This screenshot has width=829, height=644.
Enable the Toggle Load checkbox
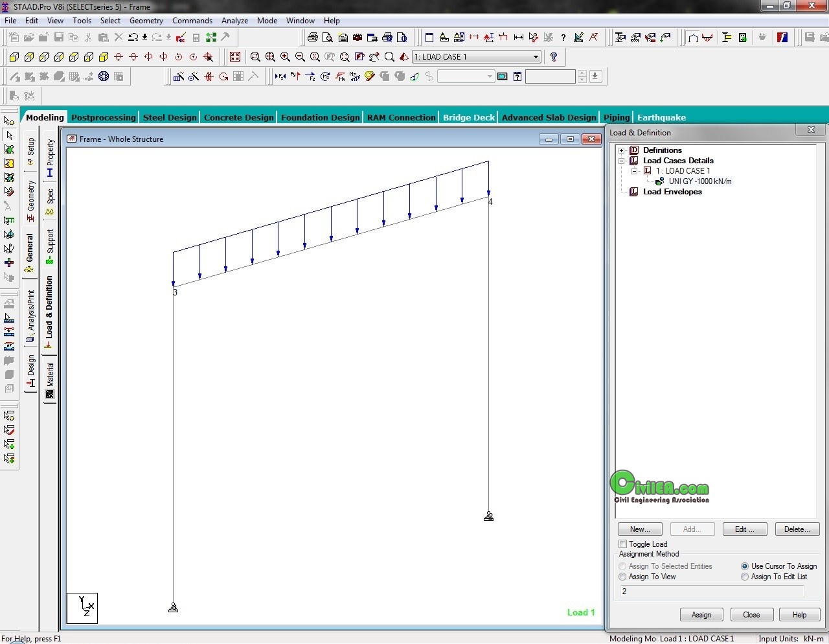coord(623,544)
